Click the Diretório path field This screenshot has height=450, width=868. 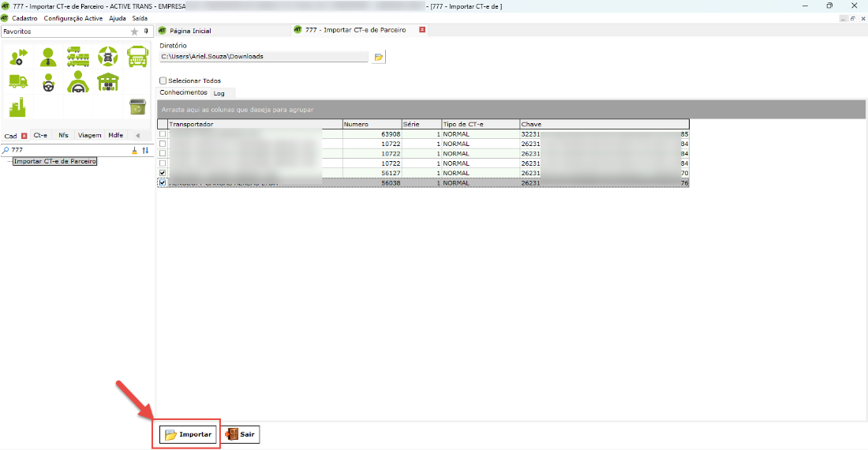(264, 57)
